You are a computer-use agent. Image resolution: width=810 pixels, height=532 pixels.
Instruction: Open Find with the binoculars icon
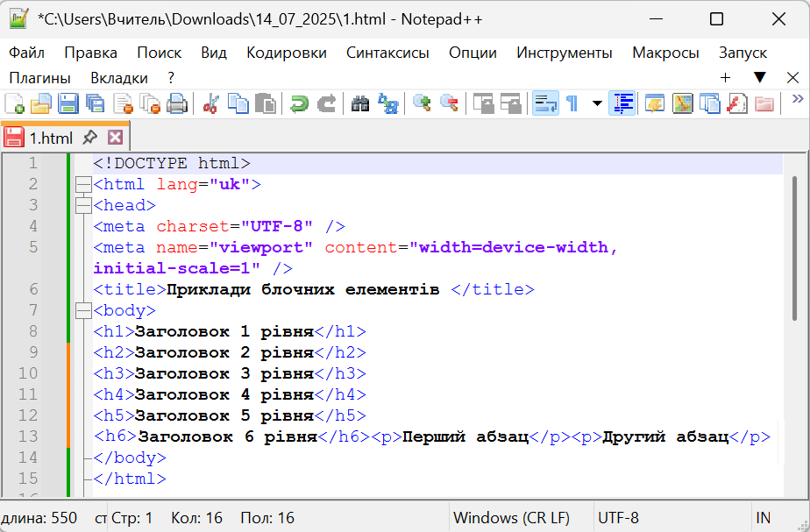(360, 104)
